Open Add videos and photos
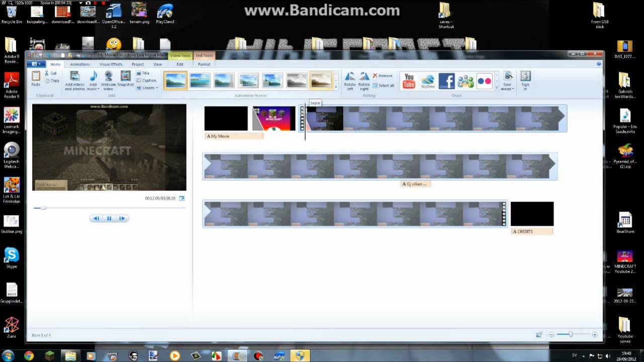This screenshot has height=362, width=644. 75,80
